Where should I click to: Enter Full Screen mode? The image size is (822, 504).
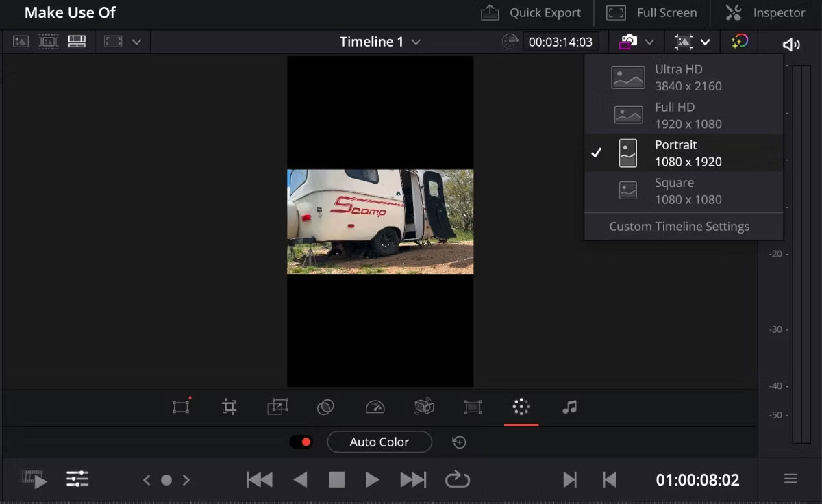point(651,12)
